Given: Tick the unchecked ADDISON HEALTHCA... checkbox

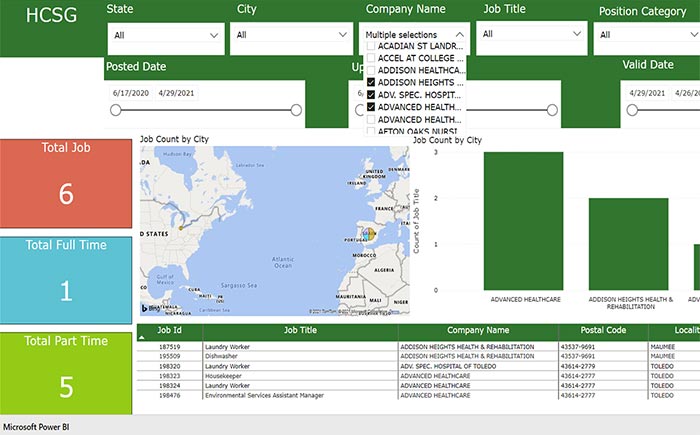Looking at the screenshot, I should [x=371, y=70].
